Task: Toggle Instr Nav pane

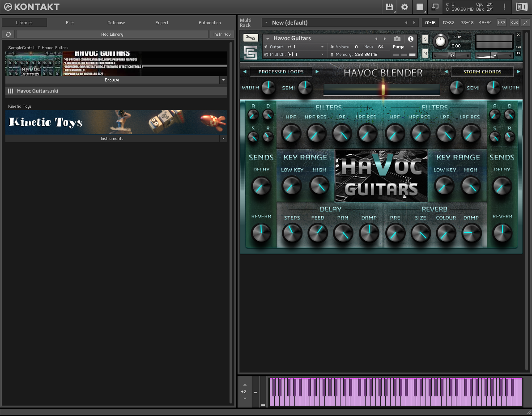Action: click(222, 34)
